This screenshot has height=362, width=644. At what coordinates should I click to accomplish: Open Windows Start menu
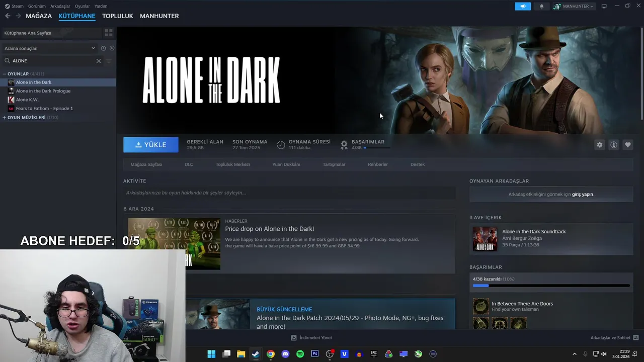point(211,354)
